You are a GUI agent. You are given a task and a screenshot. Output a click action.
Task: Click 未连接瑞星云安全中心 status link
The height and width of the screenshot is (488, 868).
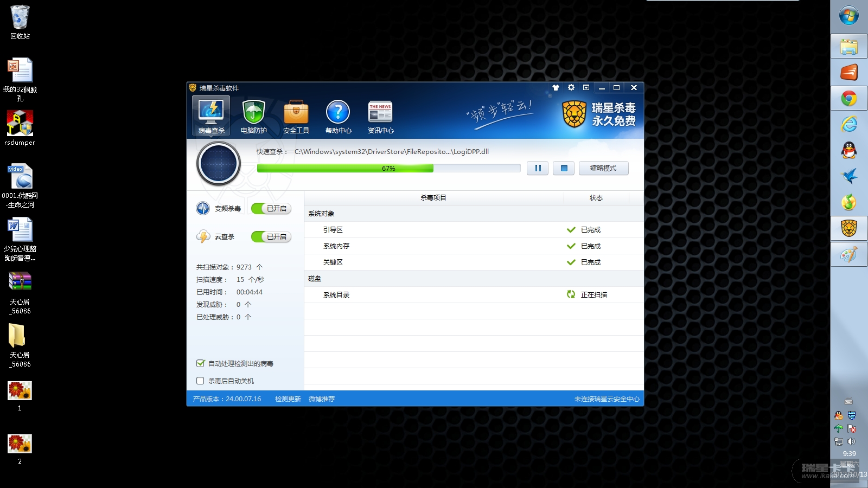click(607, 399)
